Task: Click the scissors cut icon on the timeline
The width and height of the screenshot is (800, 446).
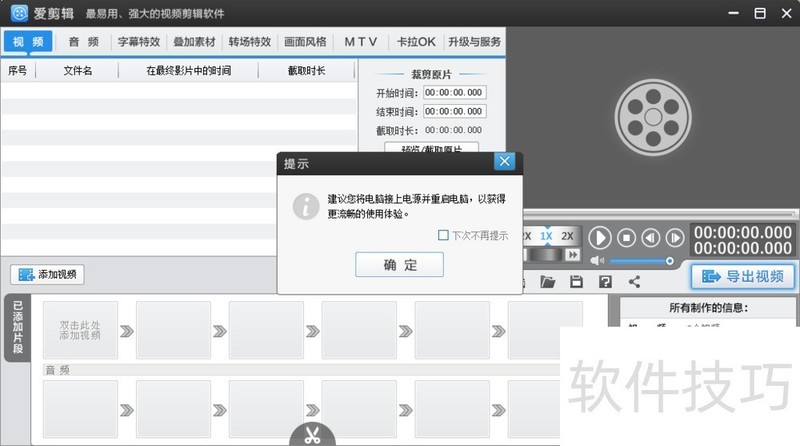Action: coord(311,437)
